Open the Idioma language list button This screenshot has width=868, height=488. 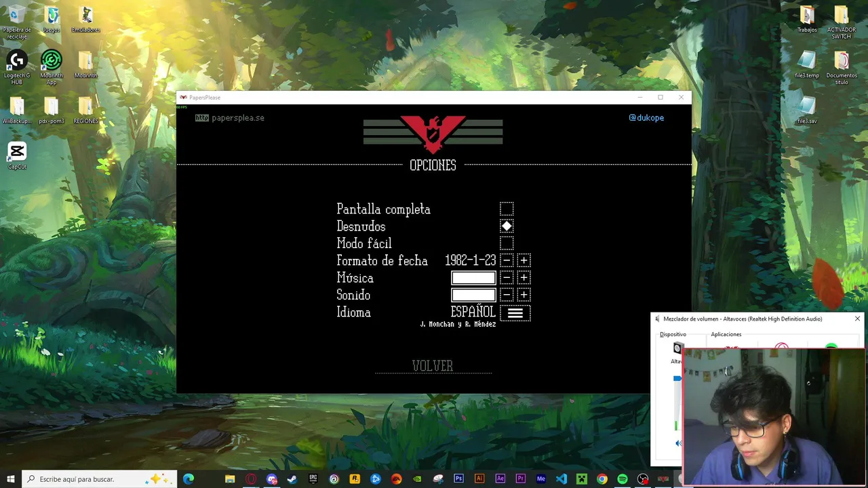515,312
